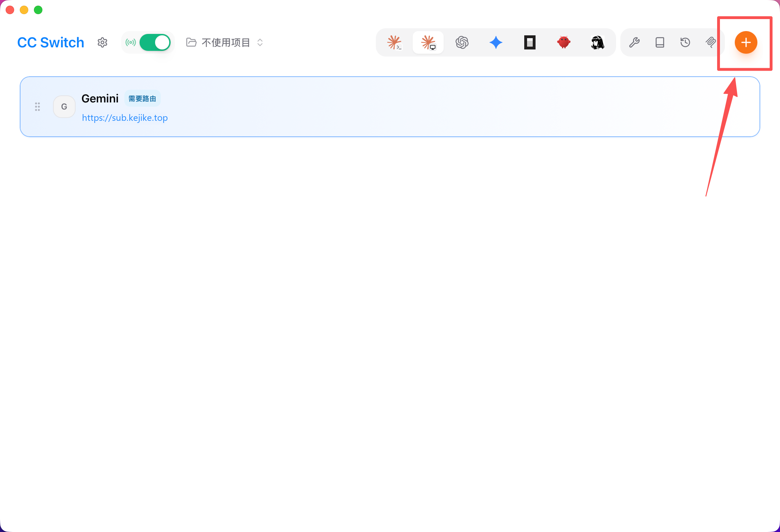This screenshot has width=780, height=532.
Task: Select the black square OpenCode app icon
Action: pyautogui.click(x=530, y=42)
